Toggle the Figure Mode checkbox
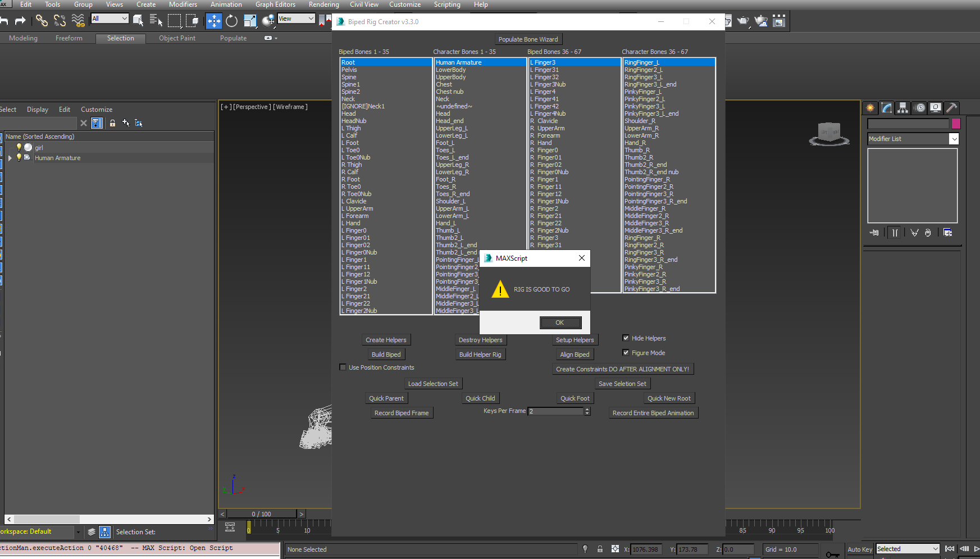 click(626, 353)
